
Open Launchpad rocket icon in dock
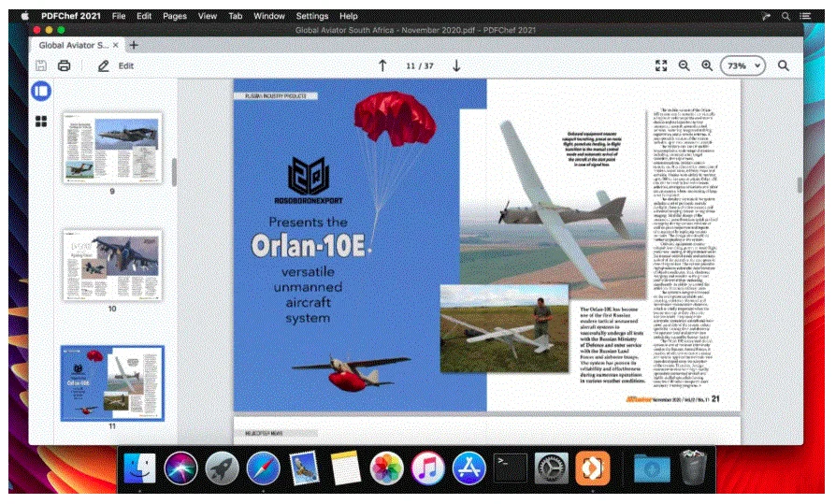(x=222, y=468)
